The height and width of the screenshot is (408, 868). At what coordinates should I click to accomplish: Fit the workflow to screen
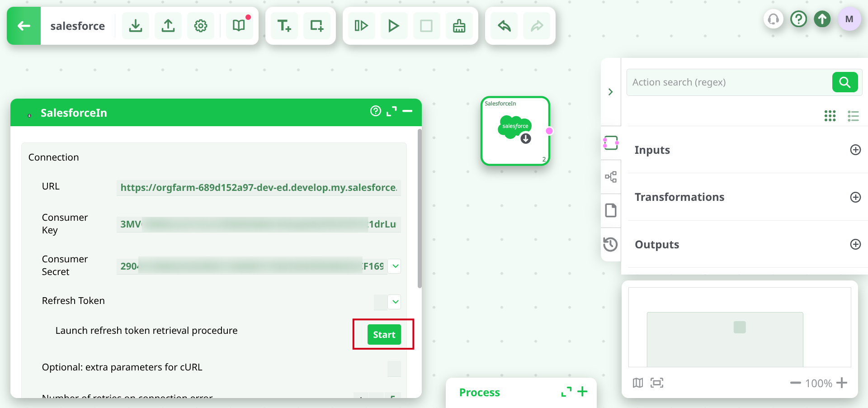point(657,383)
